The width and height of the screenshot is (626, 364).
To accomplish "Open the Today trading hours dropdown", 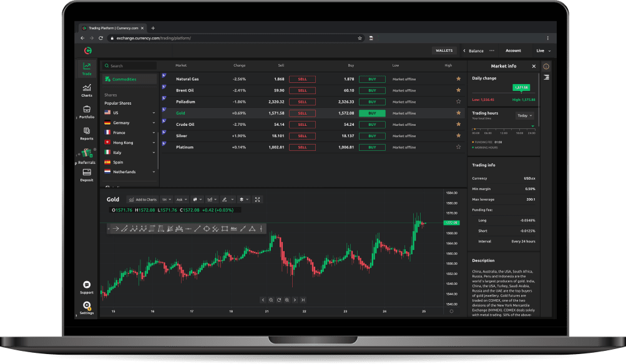I will point(524,115).
